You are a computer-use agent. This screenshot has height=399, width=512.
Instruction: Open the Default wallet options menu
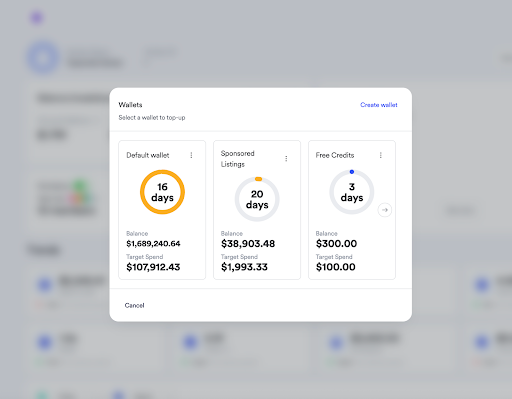(x=191, y=155)
